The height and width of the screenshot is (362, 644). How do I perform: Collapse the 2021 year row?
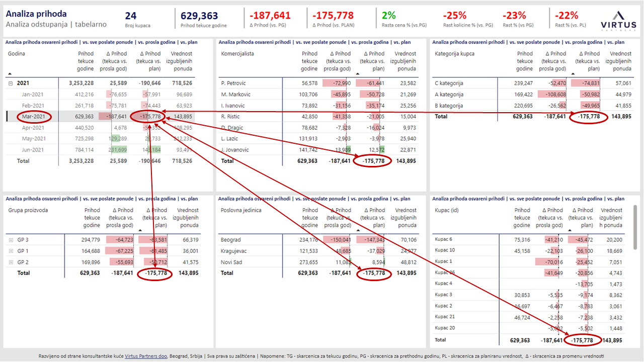click(11, 83)
